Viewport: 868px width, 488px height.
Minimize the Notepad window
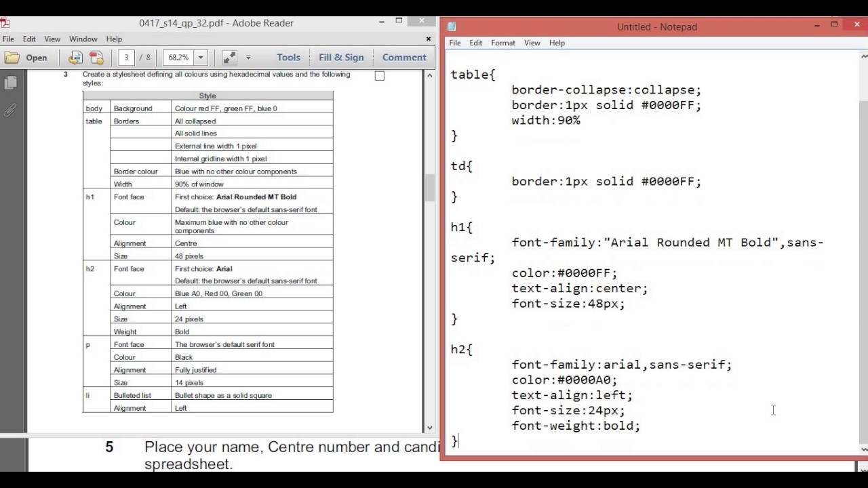(816, 25)
